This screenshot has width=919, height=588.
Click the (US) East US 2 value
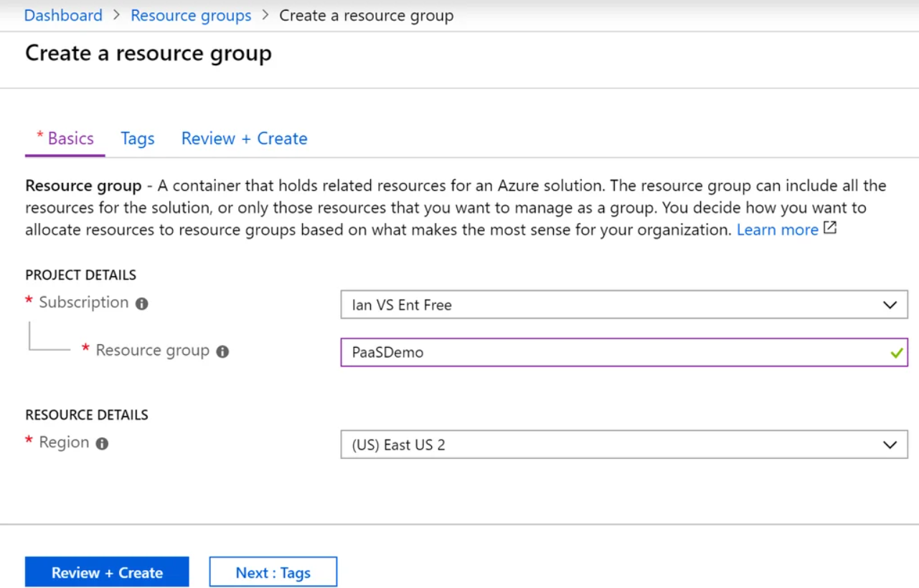tap(398, 445)
